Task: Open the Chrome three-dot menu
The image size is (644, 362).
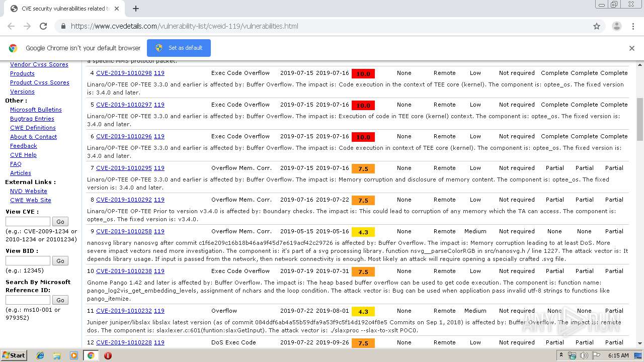Action: pos(632,26)
